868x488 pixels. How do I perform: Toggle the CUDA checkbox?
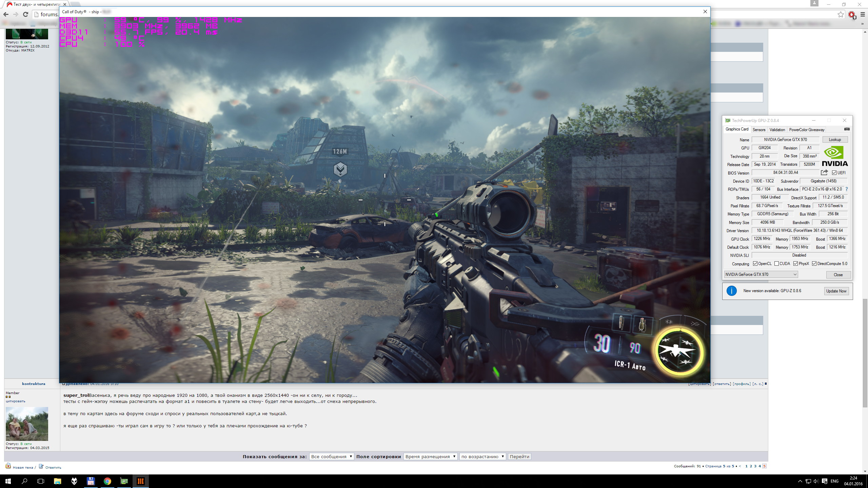coord(776,264)
